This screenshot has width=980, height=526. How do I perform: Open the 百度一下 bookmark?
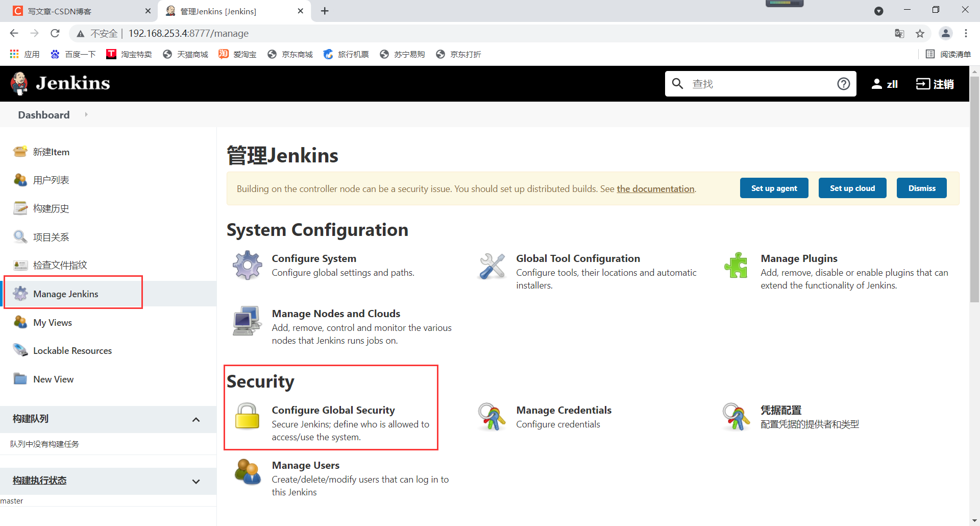tap(73, 54)
